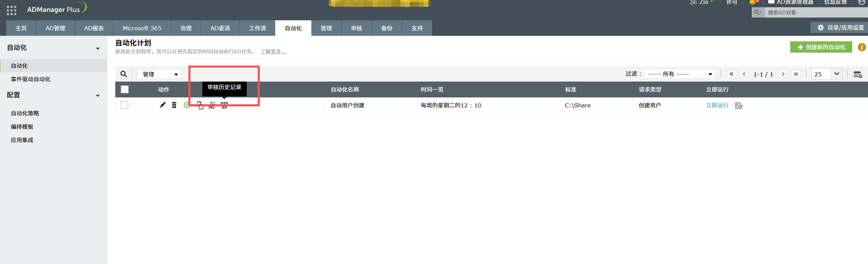This screenshot has width=868, height=264.
Task: Open 审核历史记录 via the three-circles icon
Action: pos(224,105)
